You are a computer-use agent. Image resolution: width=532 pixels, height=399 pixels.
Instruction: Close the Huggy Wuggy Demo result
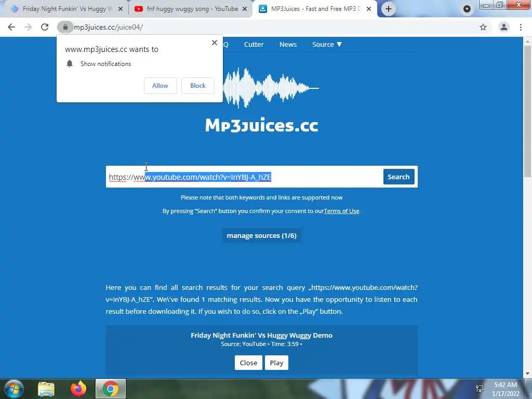click(x=248, y=363)
